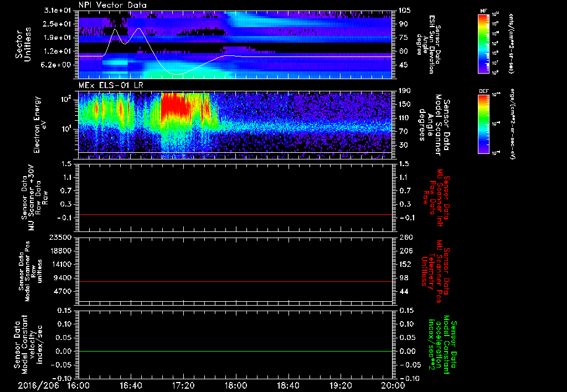Viewport: 567px width, 392px height.
Task: Click the "ESH Sun Elevation Angle" axis title
Action: [429, 44]
